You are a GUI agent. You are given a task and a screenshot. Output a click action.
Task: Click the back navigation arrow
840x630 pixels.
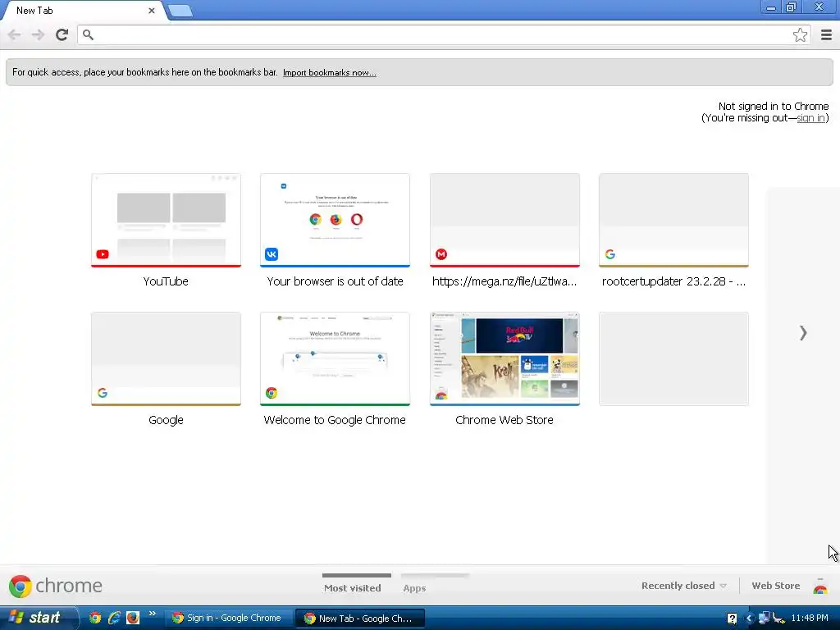tap(15, 34)
